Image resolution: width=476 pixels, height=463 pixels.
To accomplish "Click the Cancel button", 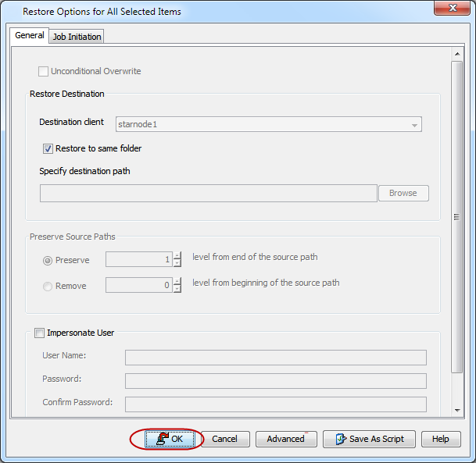I will tap(224, 439).
